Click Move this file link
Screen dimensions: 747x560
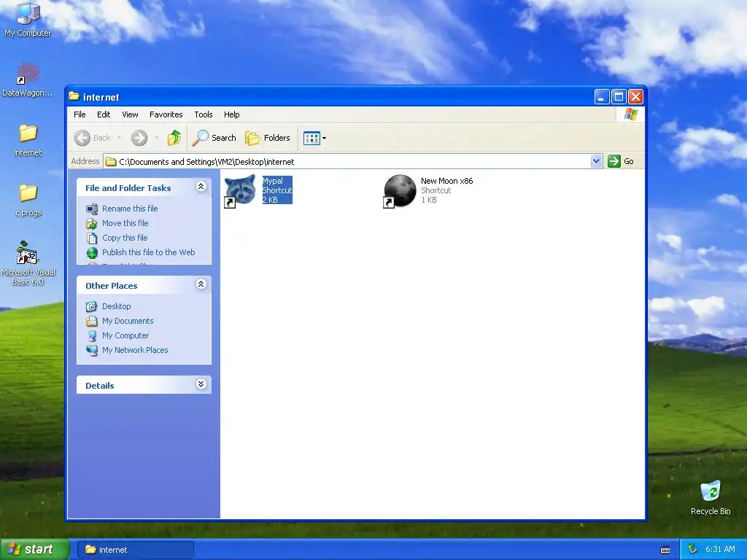tap(125, 223)
